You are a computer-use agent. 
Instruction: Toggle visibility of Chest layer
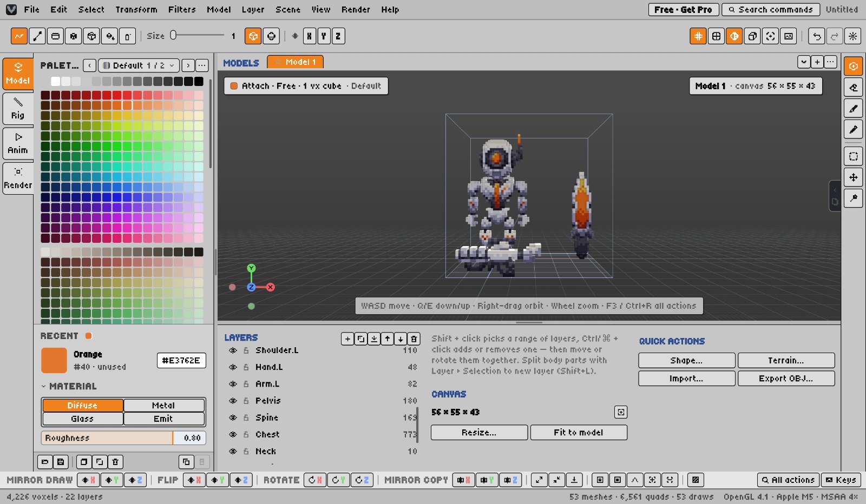click(x=233, y=434)
